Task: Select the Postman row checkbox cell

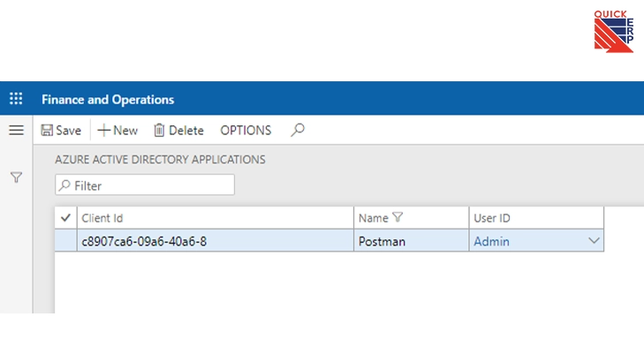Action: click(65, 240)
